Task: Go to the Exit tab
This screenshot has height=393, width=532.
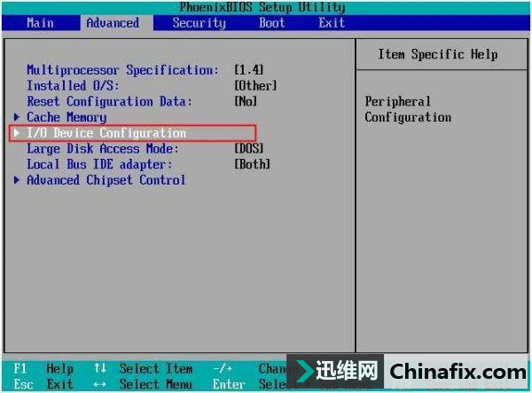Action: (x=332, y=23)
